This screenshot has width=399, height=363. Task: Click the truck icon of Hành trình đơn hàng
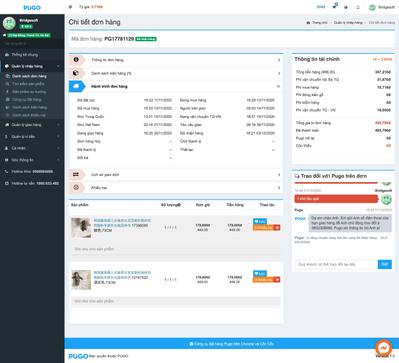click(x=76, y=86)
